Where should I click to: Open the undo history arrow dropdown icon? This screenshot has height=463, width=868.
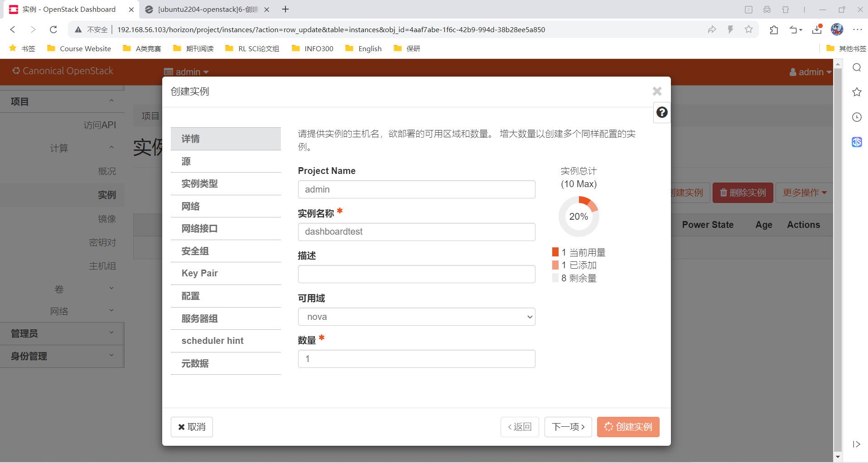(x=796, y=29)
